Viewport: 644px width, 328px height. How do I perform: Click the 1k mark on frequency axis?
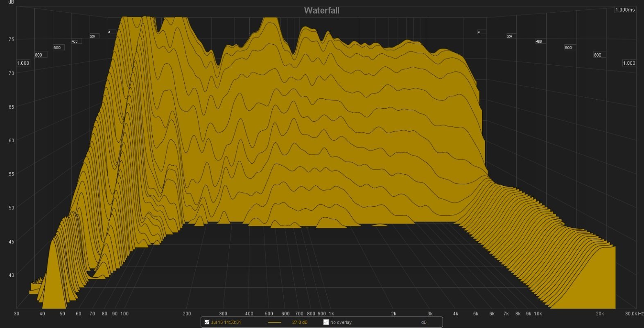[331, 314]
